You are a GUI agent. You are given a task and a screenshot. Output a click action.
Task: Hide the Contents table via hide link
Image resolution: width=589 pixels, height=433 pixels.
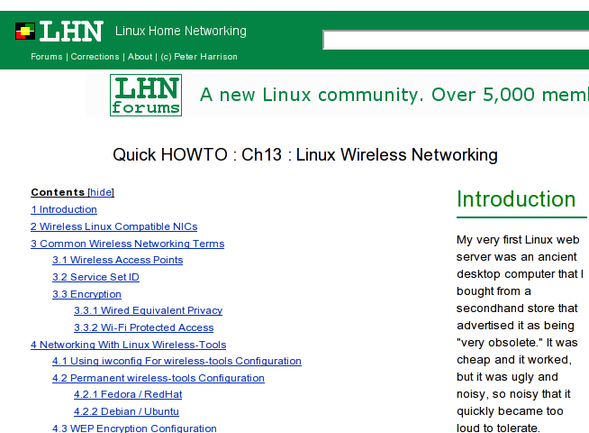point(101,192)
